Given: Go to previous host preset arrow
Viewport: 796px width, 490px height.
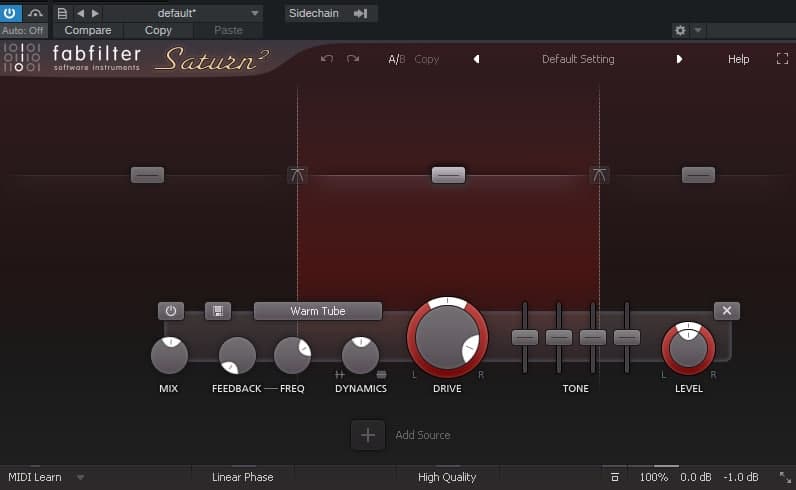Looking at the screenshot, I should (81, 14).
